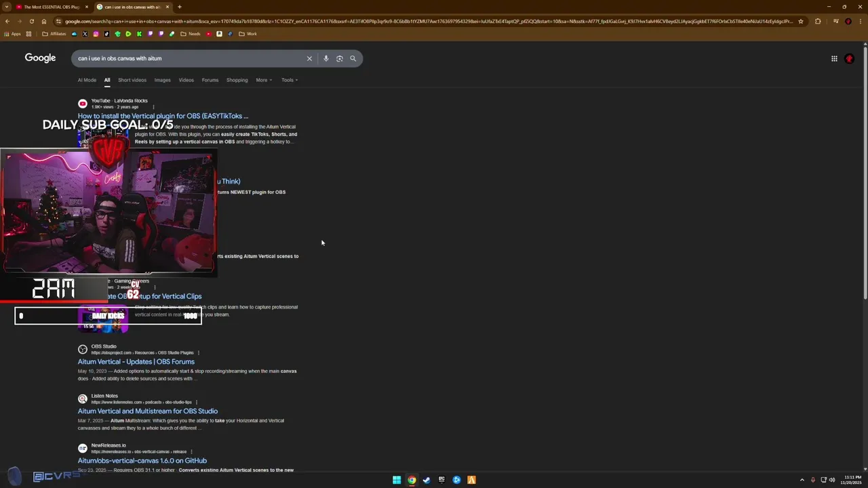Open the Chrome icon on the taskbar
The width and height of the screenshot is (868, 488).
pos(412,480)
